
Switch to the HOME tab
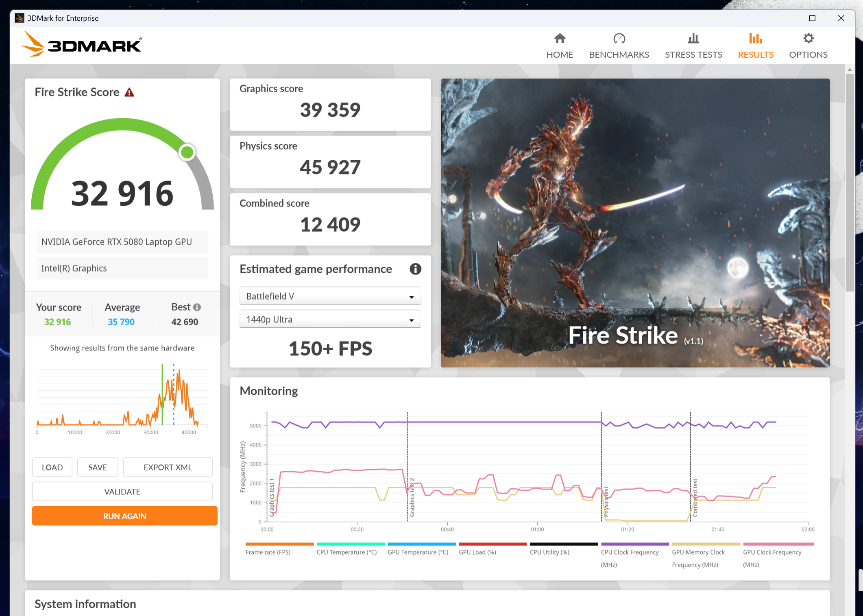click(x=560, y=54)
